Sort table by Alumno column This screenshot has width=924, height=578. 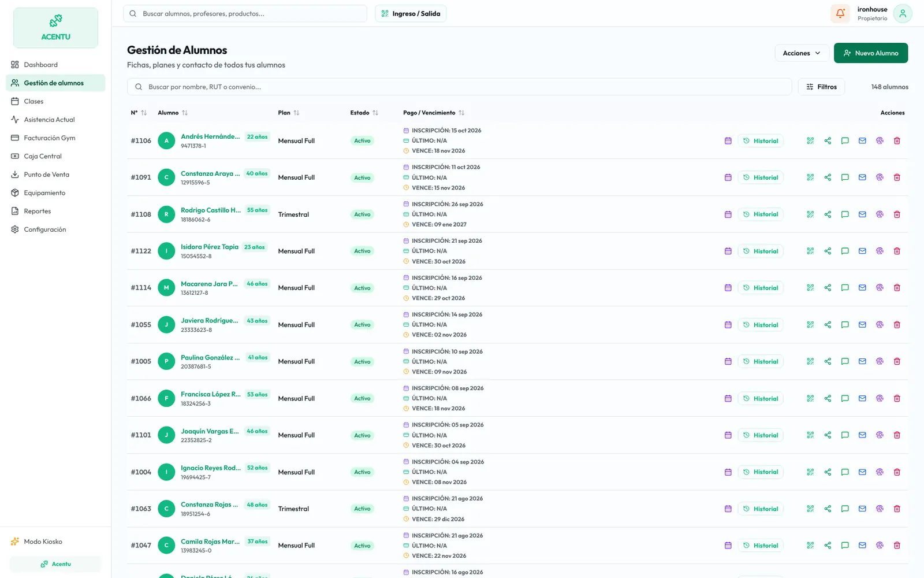pos(173,113)
